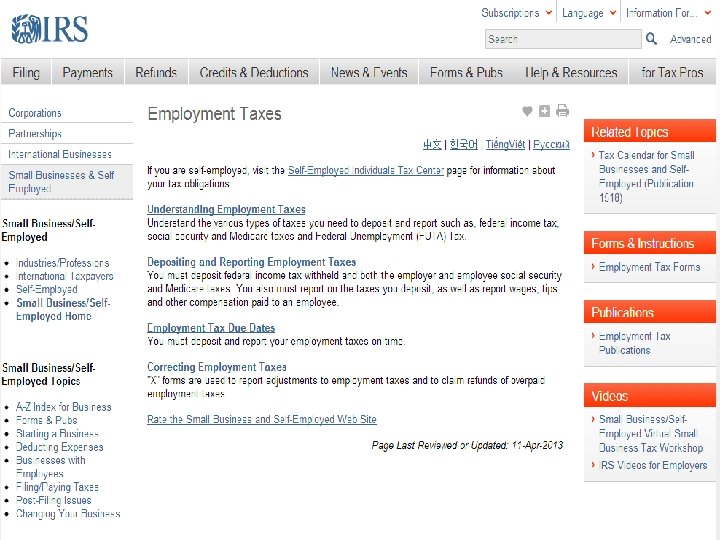The image size is (720, 540).
Task: Open Virtual Small Business Tax Workshop link
Action: tap(651, 433)
